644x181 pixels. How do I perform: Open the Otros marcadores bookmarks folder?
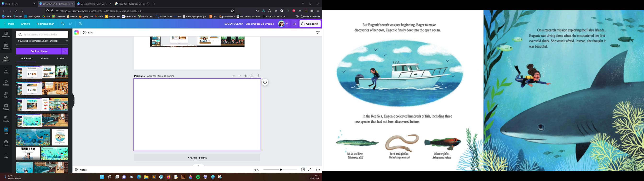[310, 17]
